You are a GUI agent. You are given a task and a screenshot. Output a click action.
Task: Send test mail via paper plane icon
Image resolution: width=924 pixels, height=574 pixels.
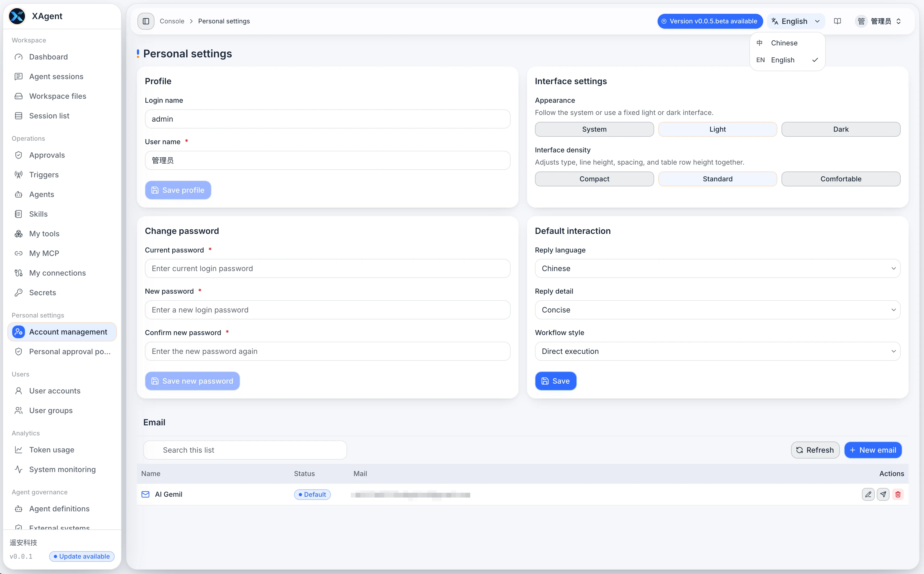pos(883,494)
